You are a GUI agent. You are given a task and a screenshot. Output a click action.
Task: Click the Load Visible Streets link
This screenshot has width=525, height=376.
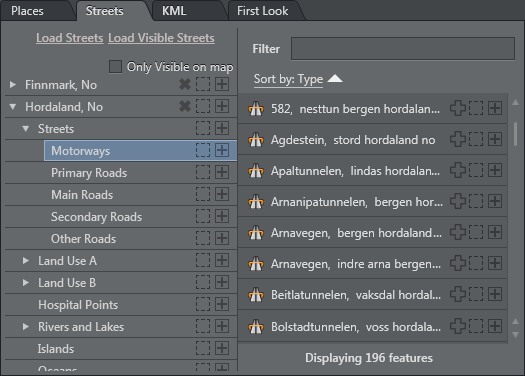click(x=161, y=38)
